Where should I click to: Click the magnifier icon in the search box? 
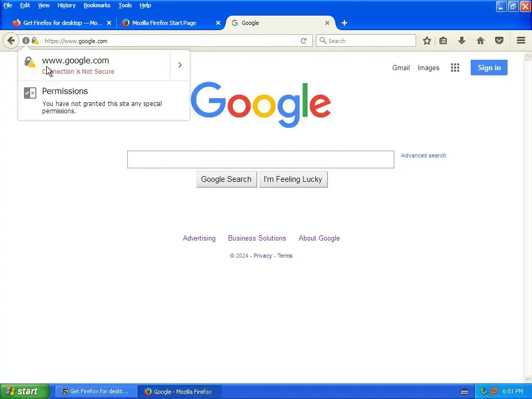[x=323, y=41]
